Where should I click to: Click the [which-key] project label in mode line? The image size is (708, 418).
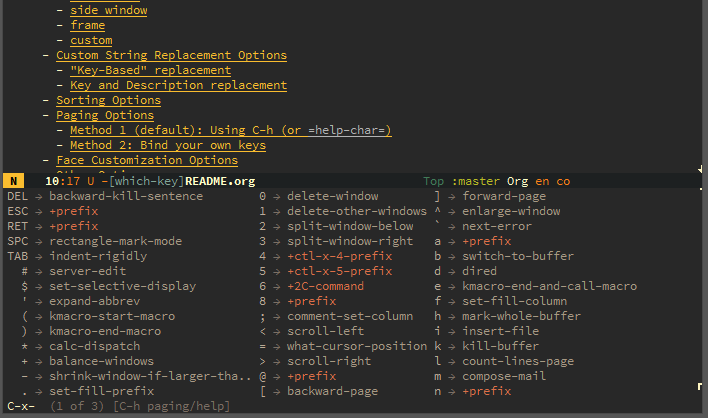click(x=147, y=181)
